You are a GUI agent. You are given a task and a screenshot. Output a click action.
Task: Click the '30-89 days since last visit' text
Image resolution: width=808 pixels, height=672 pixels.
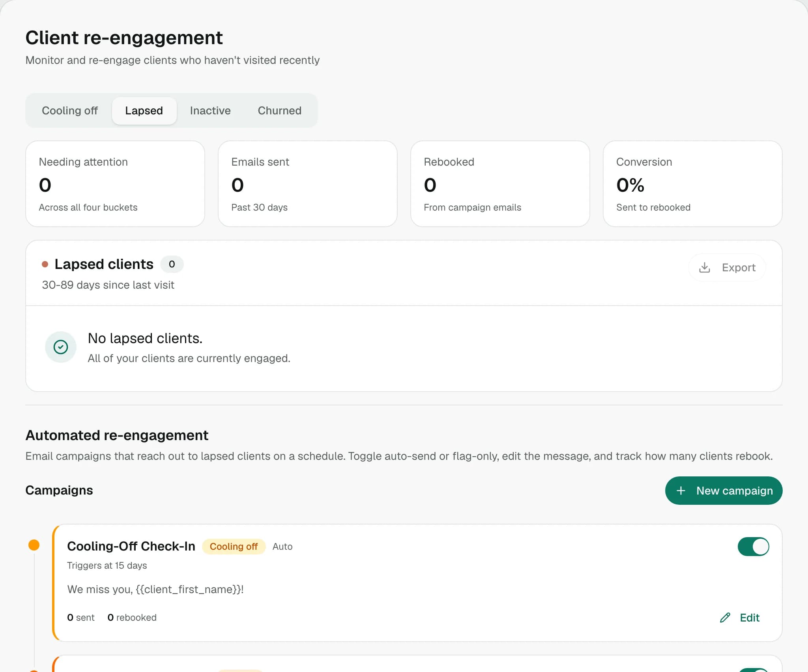(x=108, y=285)
